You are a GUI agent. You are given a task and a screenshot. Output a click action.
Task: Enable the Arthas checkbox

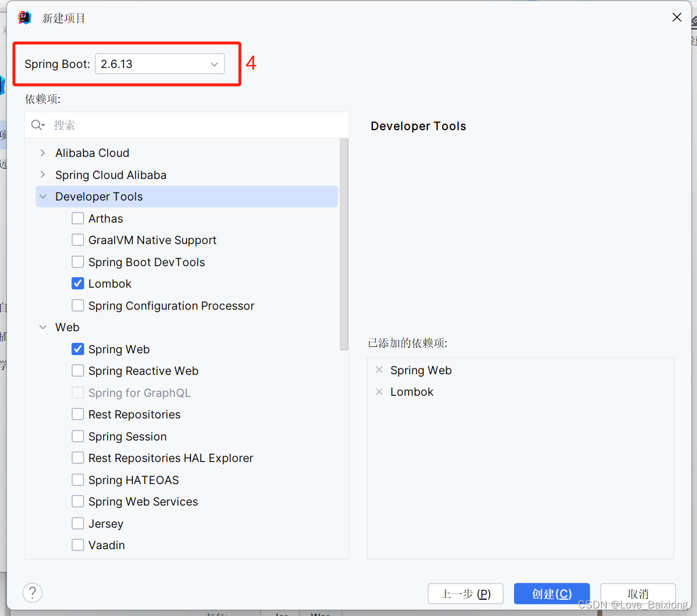click(78, 219)
